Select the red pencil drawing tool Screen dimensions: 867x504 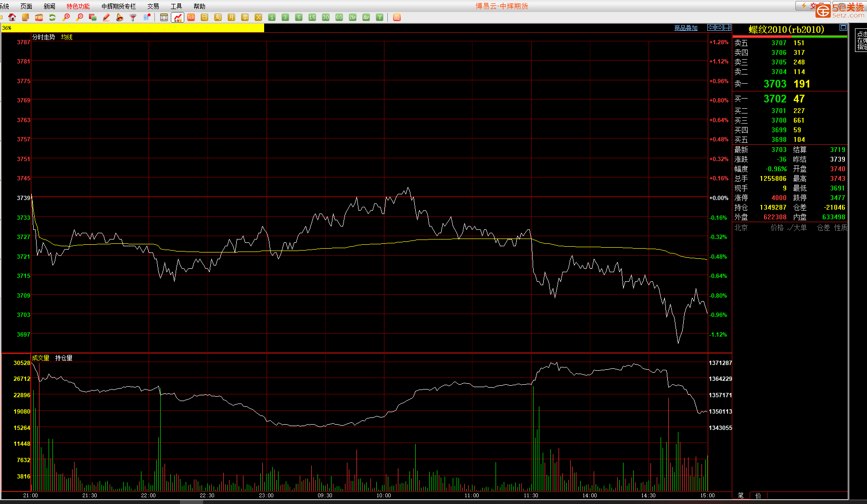(x=106, y=17)
